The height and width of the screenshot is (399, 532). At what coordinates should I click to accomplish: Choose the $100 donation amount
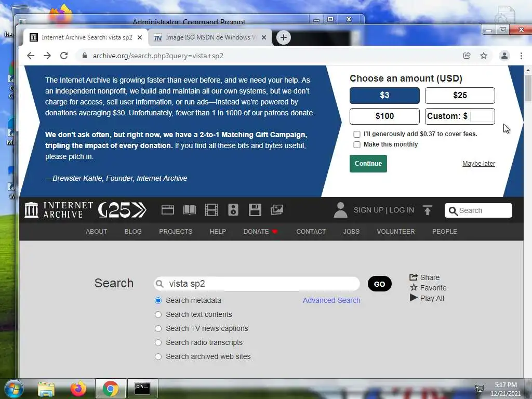tap(384, 116)
